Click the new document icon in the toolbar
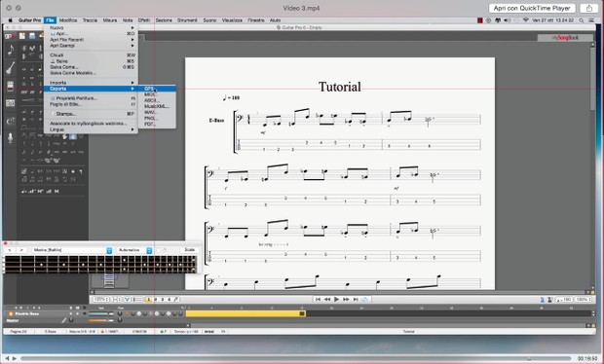The image size is (604, 364). (x=22, y=36)
